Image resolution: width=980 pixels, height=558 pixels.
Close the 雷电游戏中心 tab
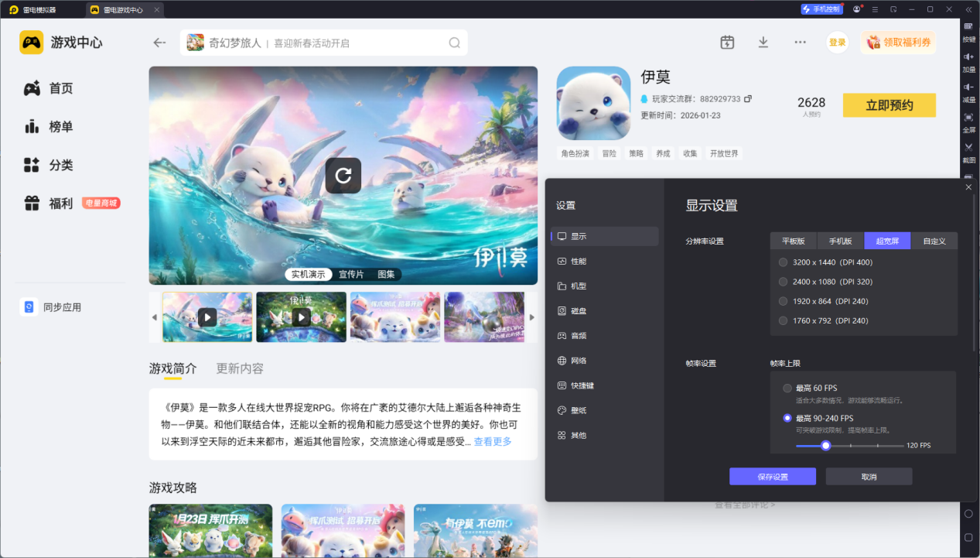click(157, 9)
